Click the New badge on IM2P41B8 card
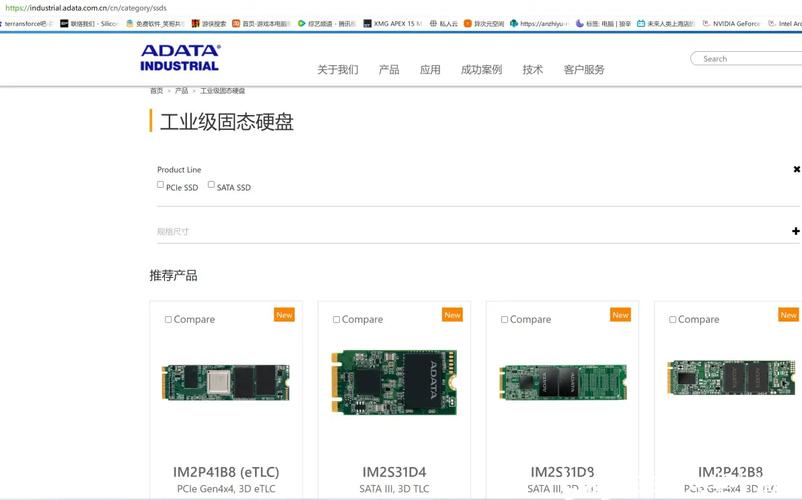This screenshot has height=500, width=802. pos(284,315)
